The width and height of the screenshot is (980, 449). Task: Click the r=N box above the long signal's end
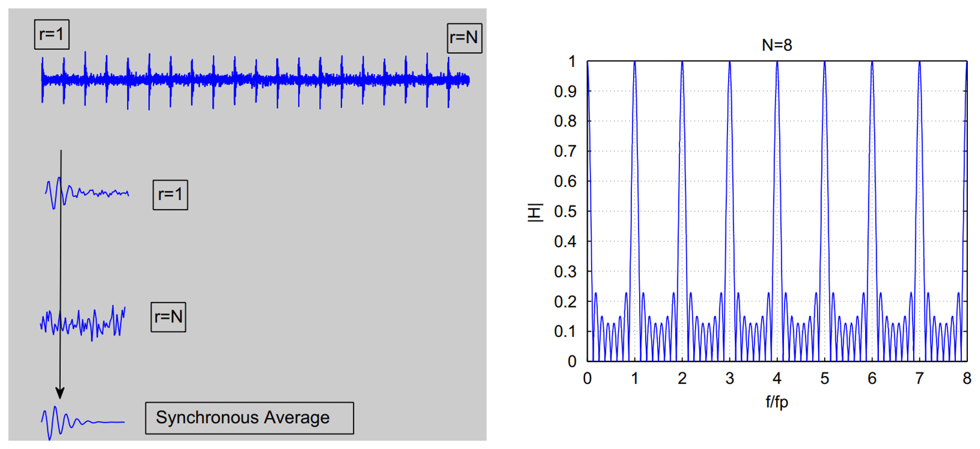coord(464,38)
